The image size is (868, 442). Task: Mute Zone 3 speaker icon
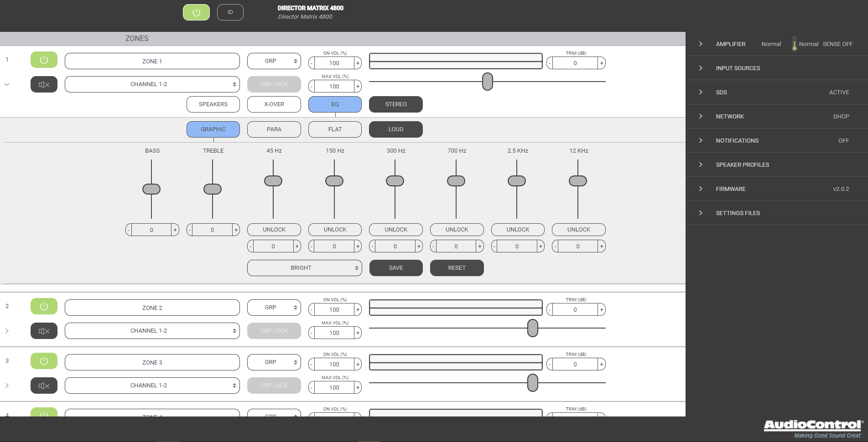tap(44, 385)
